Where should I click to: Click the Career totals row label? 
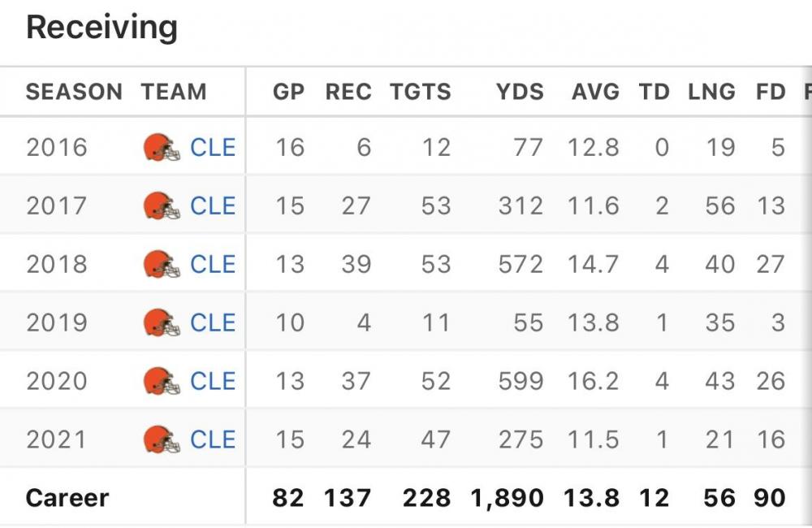[x=67, y=498]
